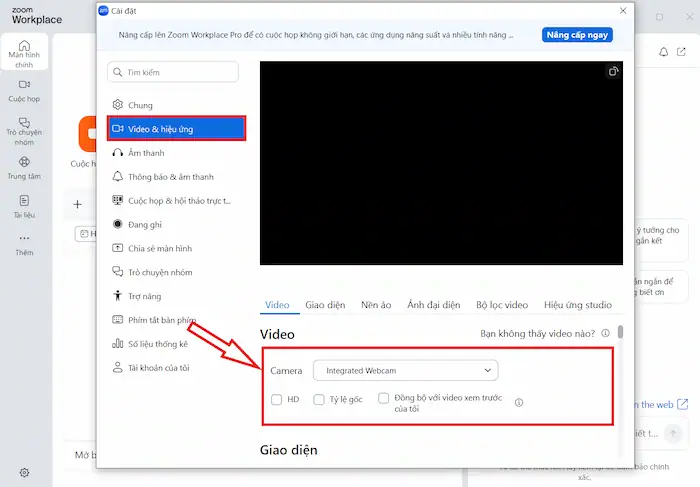
Task: Open Thông báo & âm thanh bell settings
Action: [x=118, y=177]
